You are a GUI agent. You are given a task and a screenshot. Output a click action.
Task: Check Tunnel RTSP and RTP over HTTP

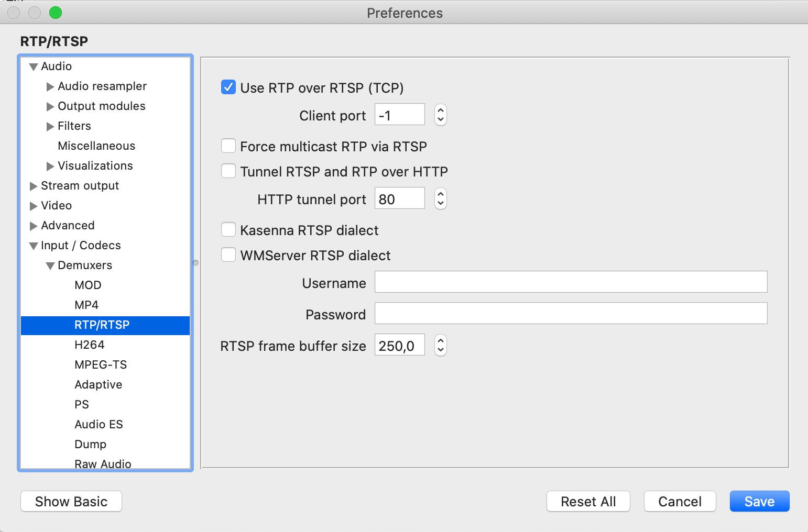coord(228,171)
